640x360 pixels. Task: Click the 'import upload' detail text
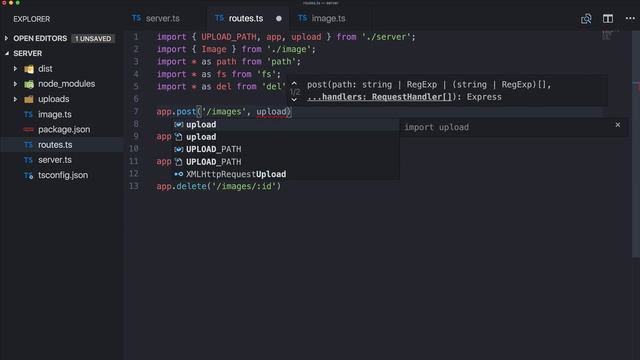[436, 127]
